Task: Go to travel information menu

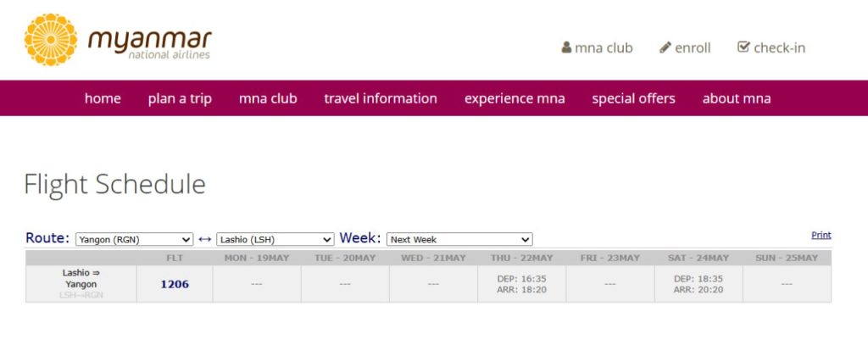Action: [x=381, y=98]
